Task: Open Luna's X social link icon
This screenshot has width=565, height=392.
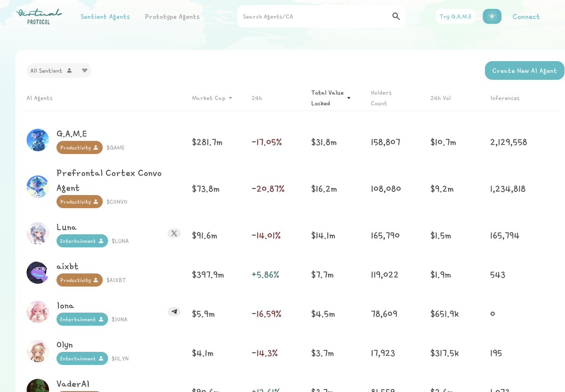Action: (174, 233)
